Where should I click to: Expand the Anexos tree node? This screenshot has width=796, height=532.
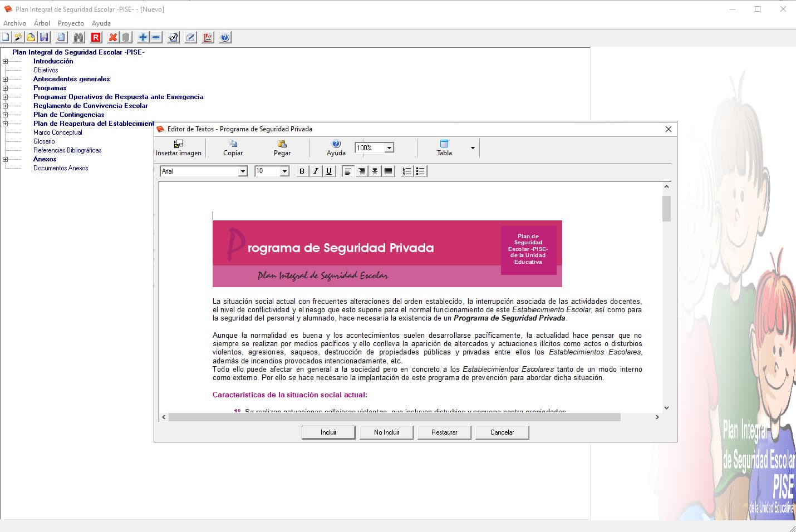tap(5, 159)
